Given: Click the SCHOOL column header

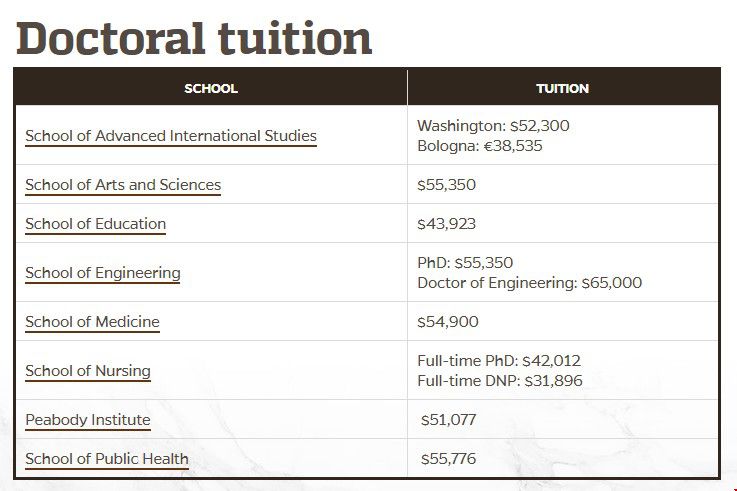Looking at the screenshot, I should click(x=211, y=88).
